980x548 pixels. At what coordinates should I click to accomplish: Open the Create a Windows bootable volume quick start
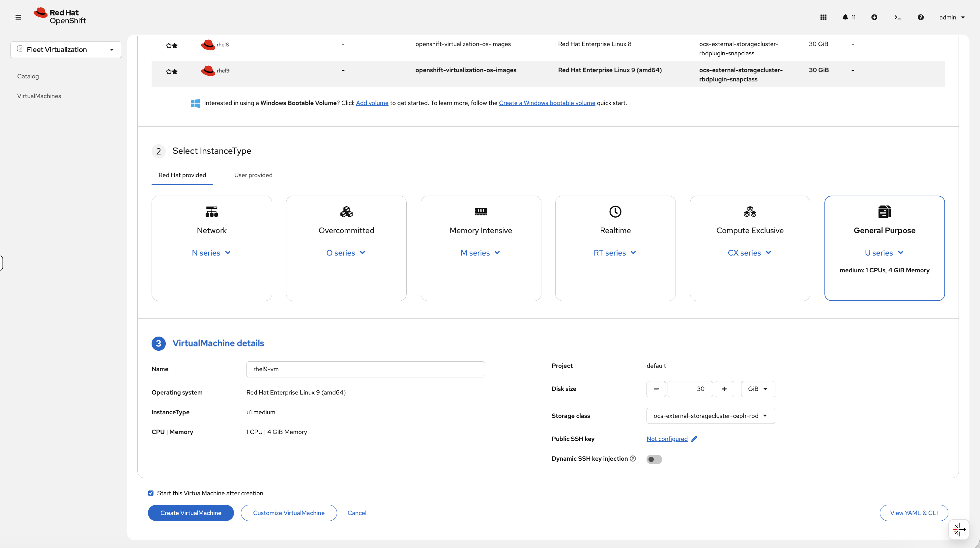[547, 103]
